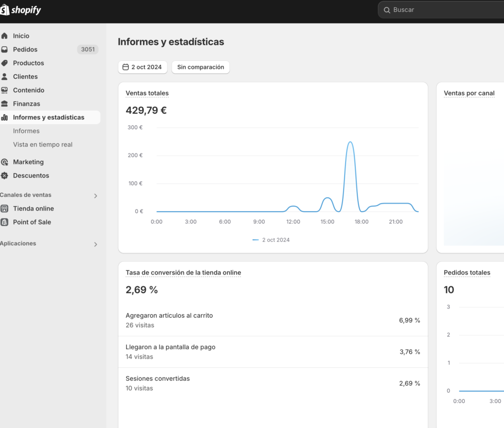This screenshot has height=428, width=504.
Task: Open Ventas por canal report title
Action: coord(469,93)
